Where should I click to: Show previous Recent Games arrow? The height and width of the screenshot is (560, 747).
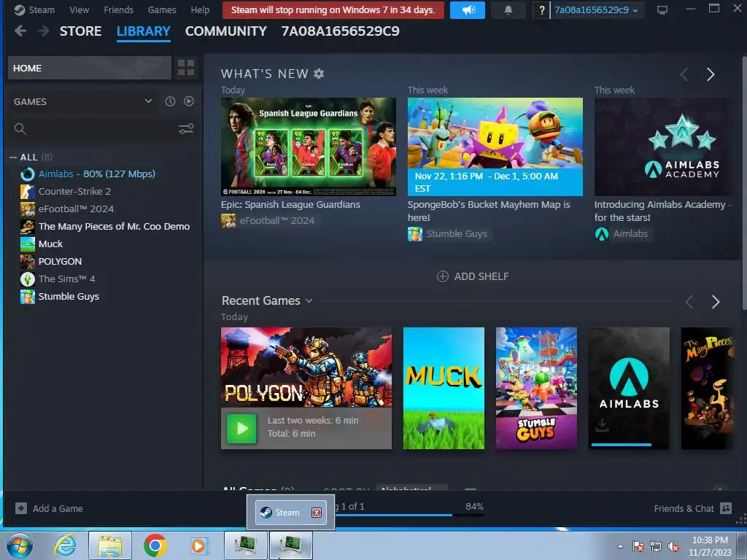689,301
